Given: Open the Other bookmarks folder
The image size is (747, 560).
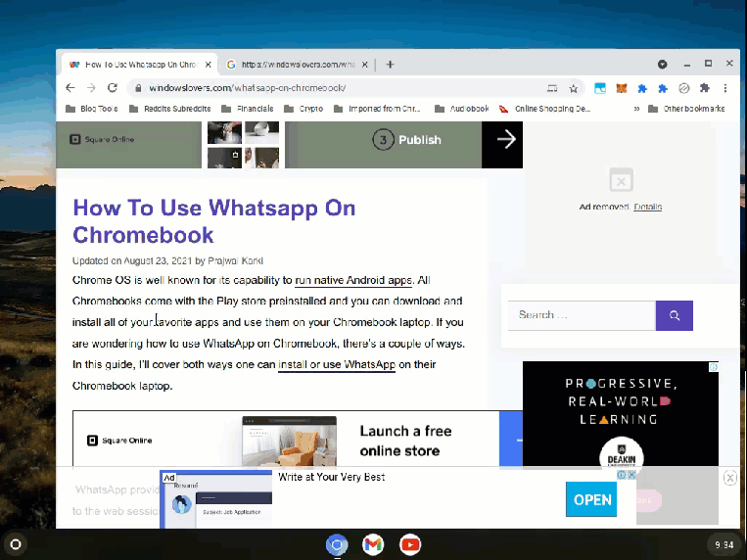Looking at the screenshot, I should point(687,109).
